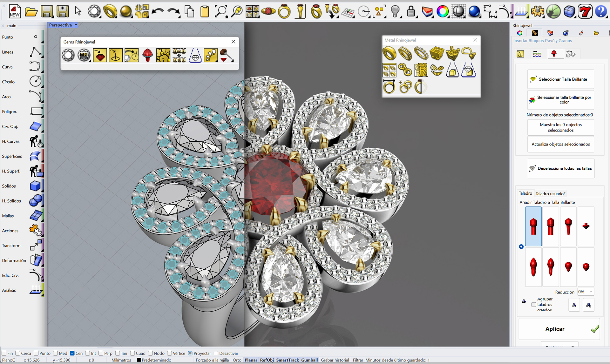Image resolution: width=610 pixels, height=364 pixels.
Task: Select the ring band icon in Metal Rhinojewel
Action: coord(389,53)
